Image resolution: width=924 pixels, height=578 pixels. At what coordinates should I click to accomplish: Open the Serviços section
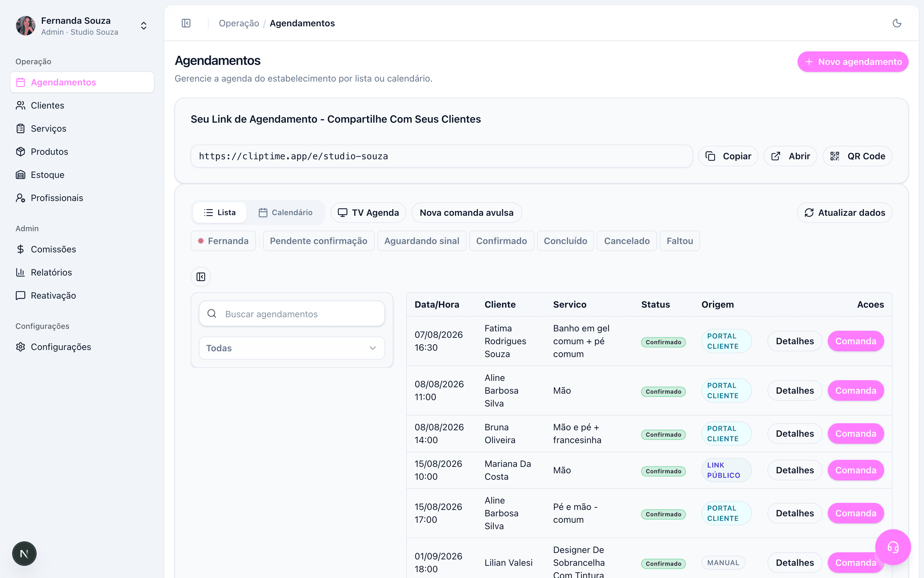(x=82, y=128)
